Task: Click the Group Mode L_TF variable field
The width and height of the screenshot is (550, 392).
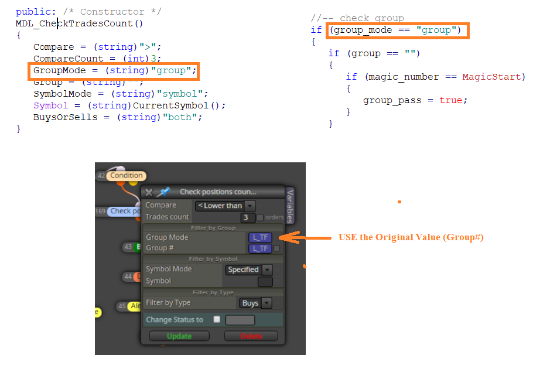Action: click(260, 237)
